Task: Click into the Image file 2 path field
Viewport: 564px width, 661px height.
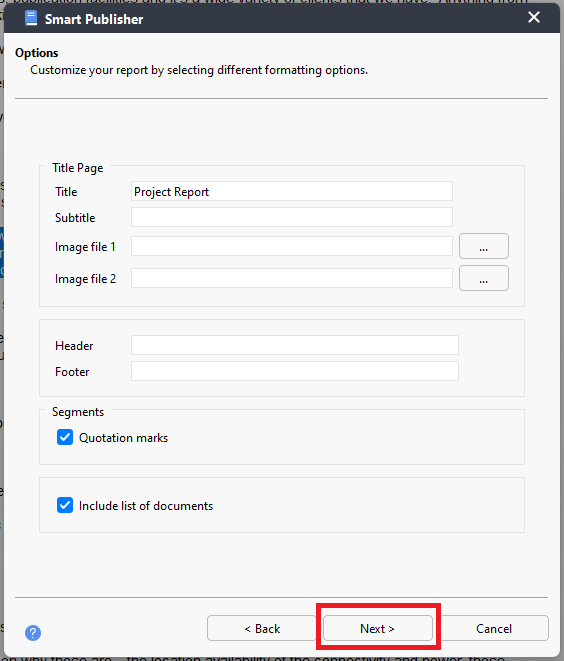Action: pyautogui.click(x=292, y=278)
